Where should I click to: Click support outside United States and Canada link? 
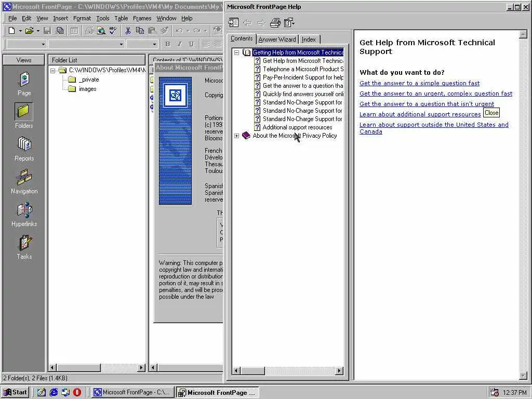coord(434,128)
